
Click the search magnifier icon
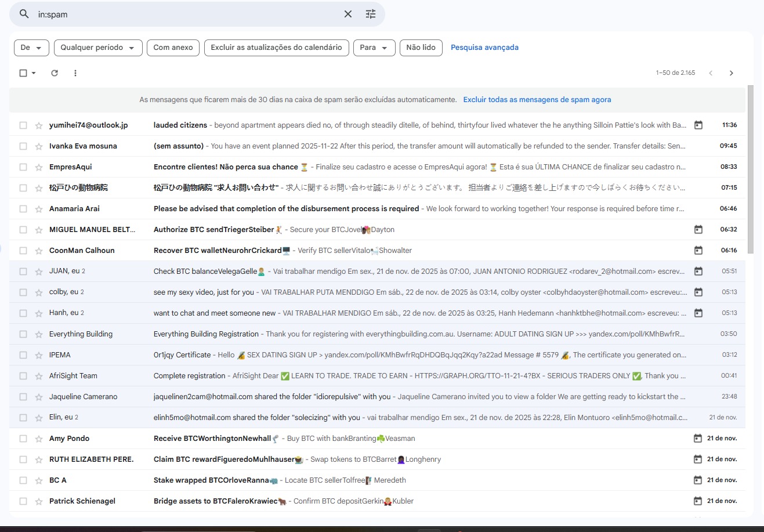[x=24, y=14]
